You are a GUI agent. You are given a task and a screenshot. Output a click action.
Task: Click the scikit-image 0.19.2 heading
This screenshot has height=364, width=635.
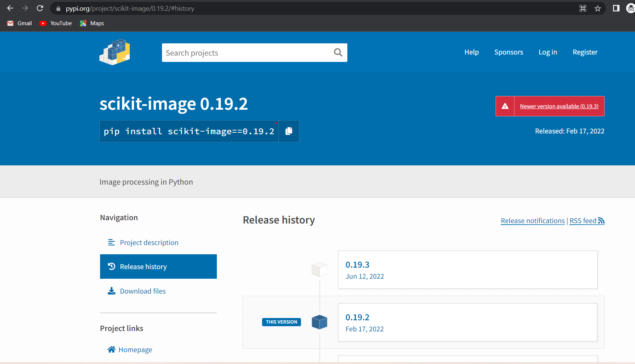pyautogui.click(x=173, y=104)
